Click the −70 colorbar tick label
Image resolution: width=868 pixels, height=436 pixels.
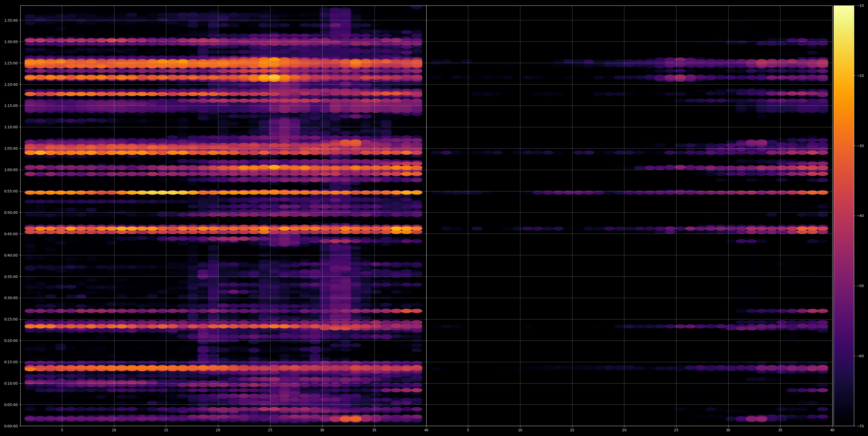pos(860,426)
